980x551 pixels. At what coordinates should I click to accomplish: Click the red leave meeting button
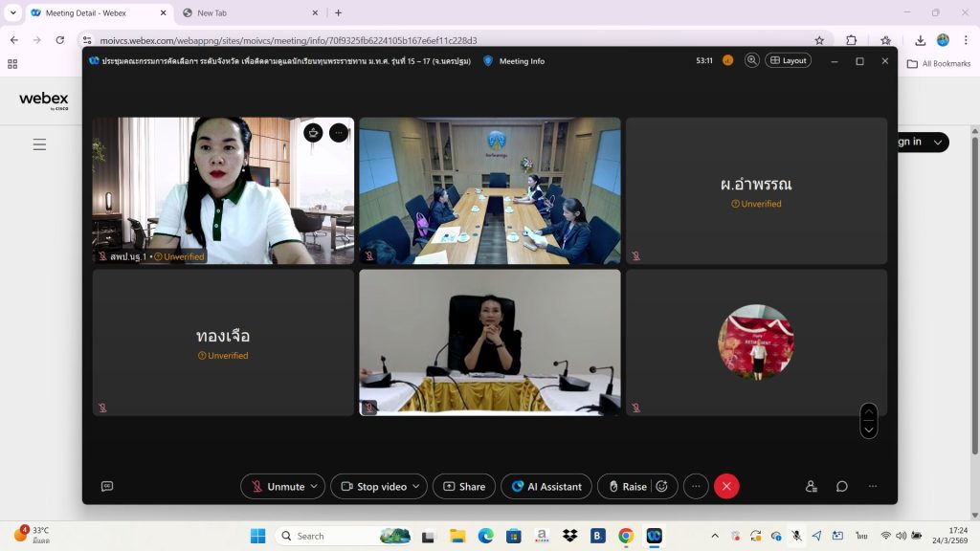click(726, 486)
